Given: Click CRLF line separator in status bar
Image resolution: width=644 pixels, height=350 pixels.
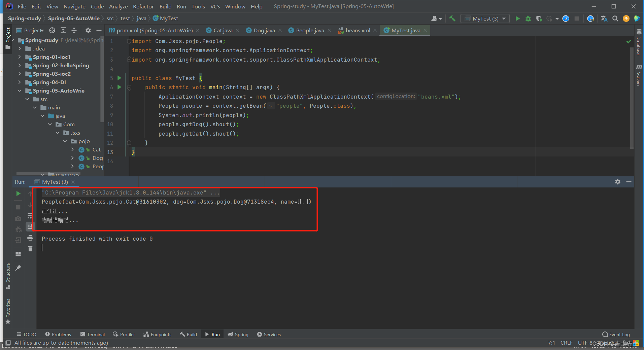Looking at the screenshot, I should pos(566,343).
